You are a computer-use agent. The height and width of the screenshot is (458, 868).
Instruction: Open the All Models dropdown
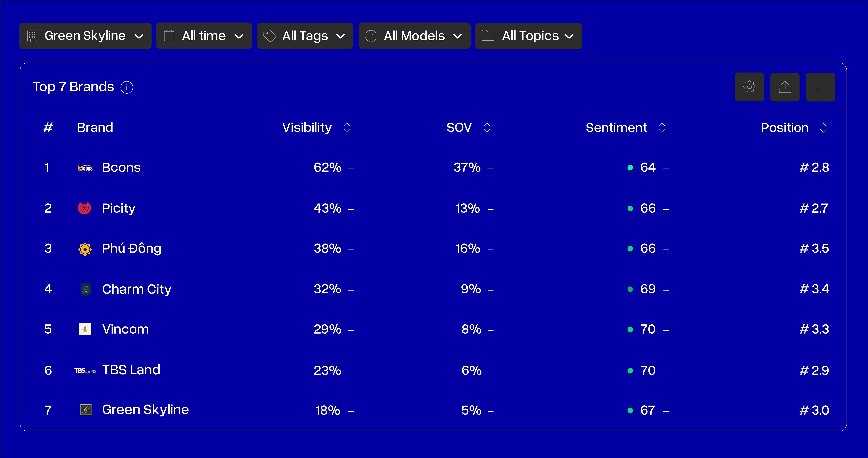click(x=415, y=36)
